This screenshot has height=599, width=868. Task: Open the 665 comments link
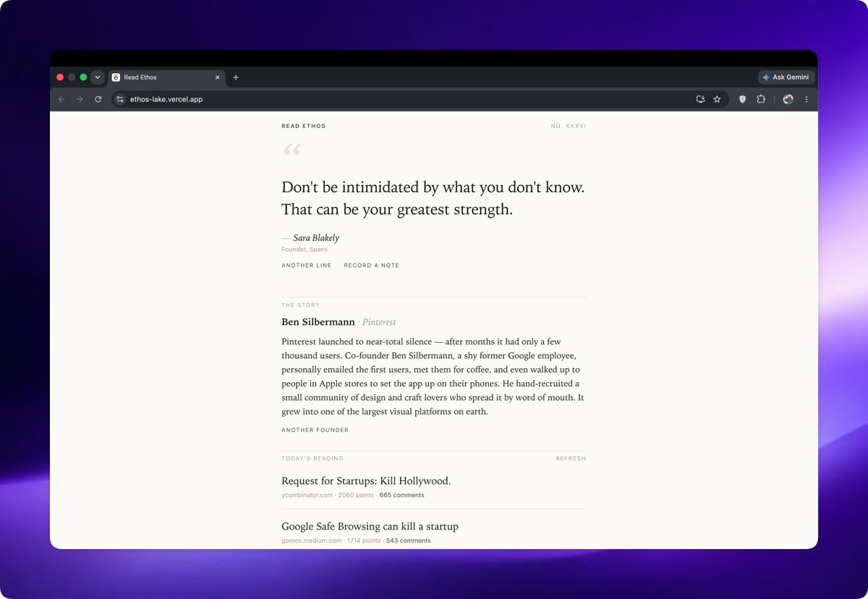[401, 496]
